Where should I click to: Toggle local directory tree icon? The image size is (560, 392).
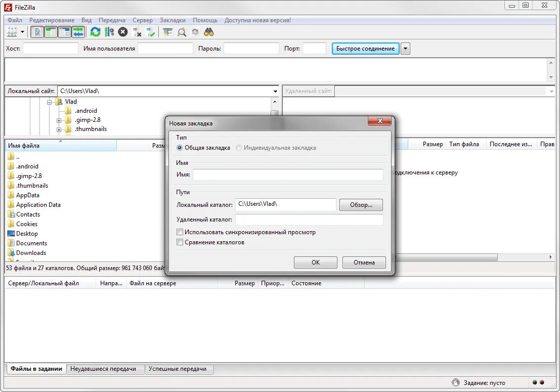(51, 32)
